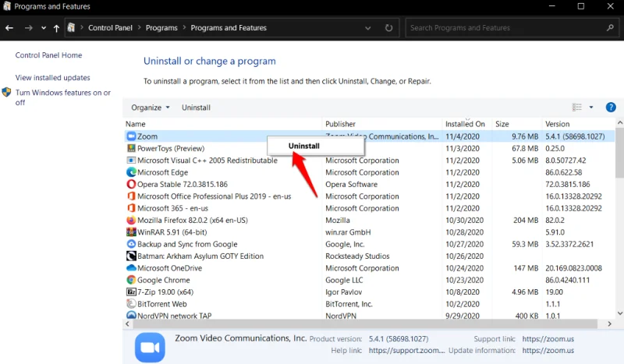Click the Control Panel breadcrumb
Image resolution: width=624 pixels, height=364 pixels.
point(110,28)
